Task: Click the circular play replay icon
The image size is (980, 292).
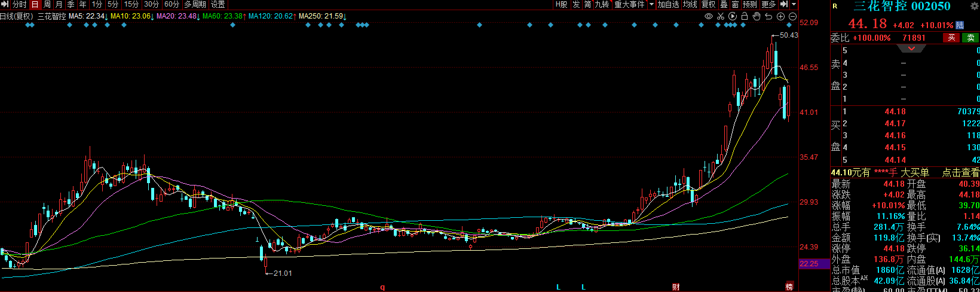Action: (x=733, y=17)
